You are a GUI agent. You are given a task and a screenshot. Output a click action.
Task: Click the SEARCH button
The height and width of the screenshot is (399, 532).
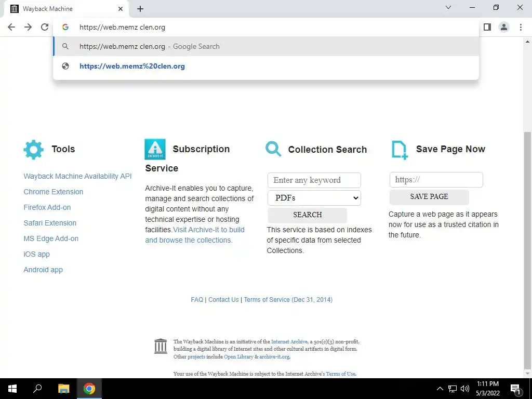308,215
